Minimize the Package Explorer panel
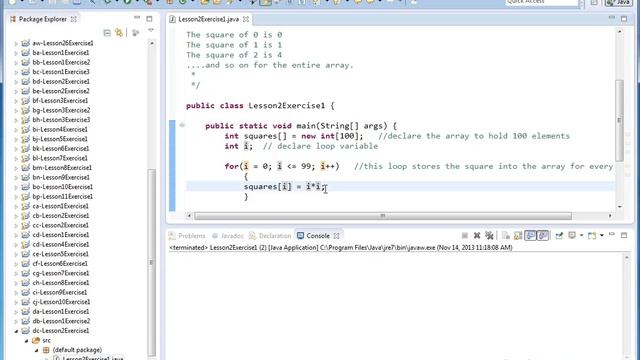The image size is (640, 360). (137, 18)
